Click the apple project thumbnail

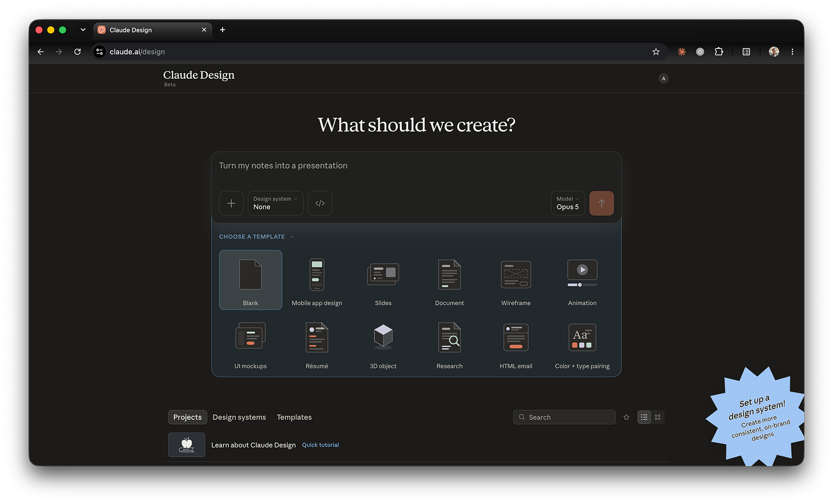click(187, 445)
